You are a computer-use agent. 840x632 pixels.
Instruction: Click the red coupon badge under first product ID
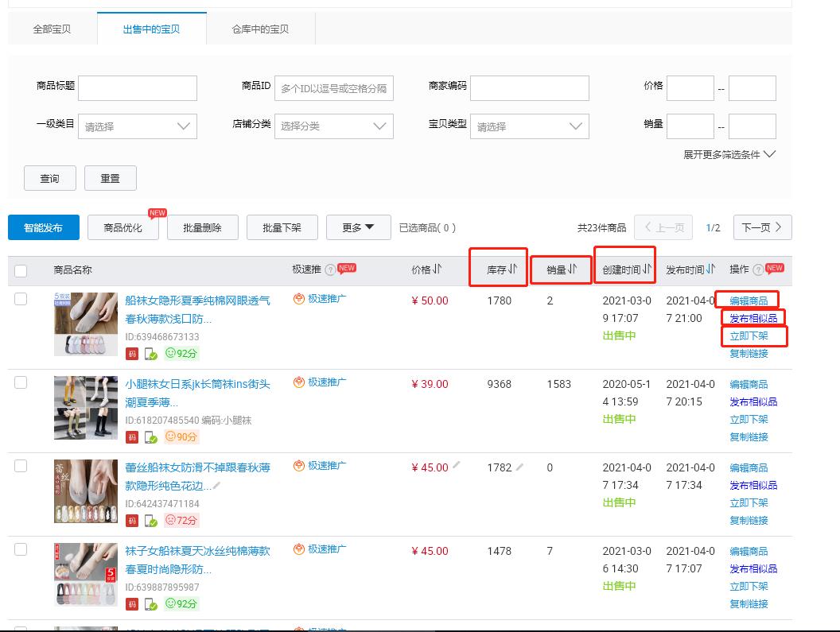pos(133,352)
